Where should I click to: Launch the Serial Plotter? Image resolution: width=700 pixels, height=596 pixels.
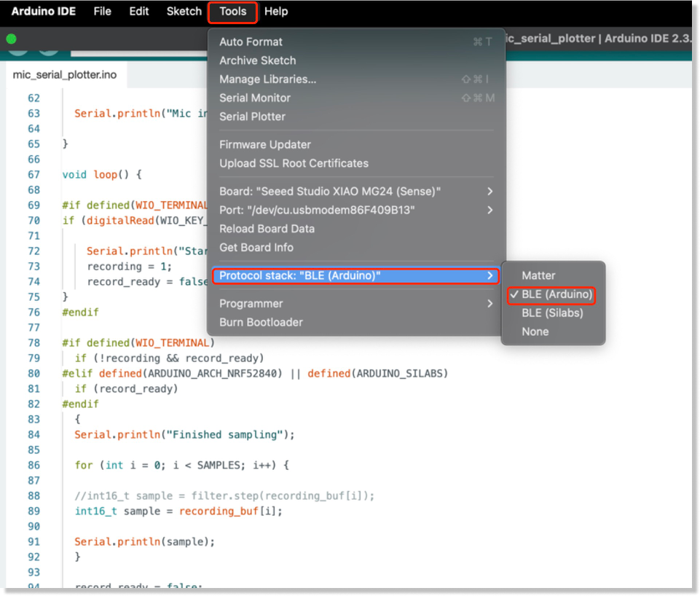pyautogui.click(x=355, y=117)
